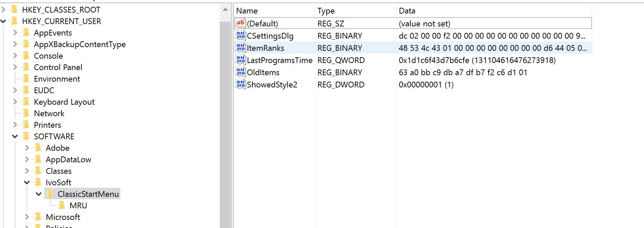Expand the HKEY_CLASSES_ROOT node
Viewport: 644px width, 228px height.
click(3, 10)
